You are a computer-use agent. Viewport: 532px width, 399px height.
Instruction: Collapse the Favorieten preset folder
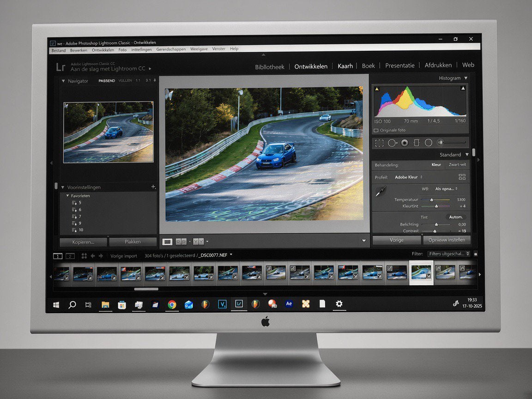point(67,196)
